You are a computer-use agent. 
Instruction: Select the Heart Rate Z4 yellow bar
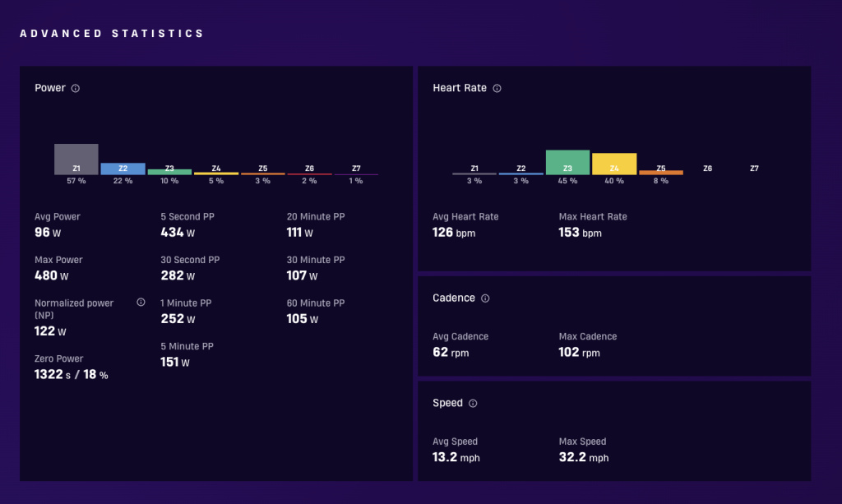614,164
